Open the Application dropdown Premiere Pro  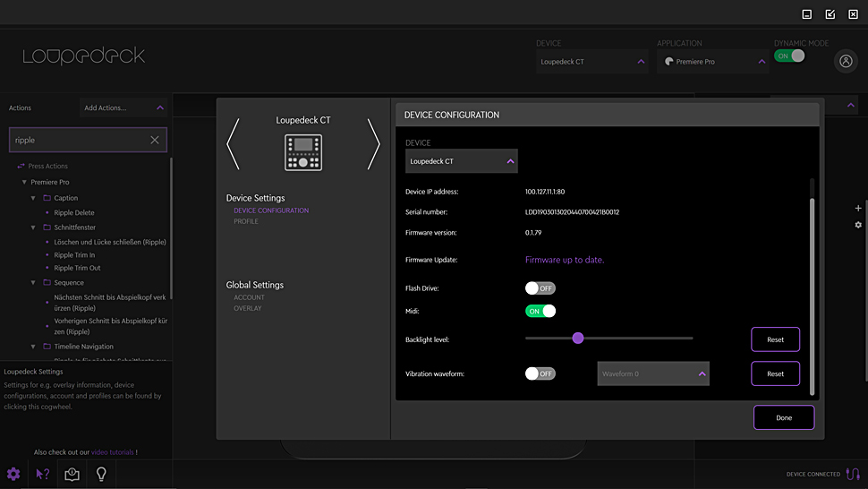[x=713, y=62]
